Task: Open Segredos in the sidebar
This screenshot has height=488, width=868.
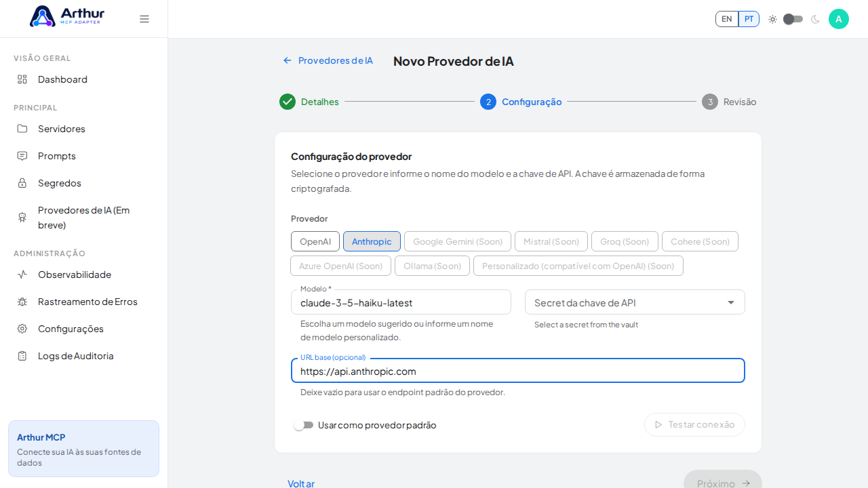Action: 84,183
